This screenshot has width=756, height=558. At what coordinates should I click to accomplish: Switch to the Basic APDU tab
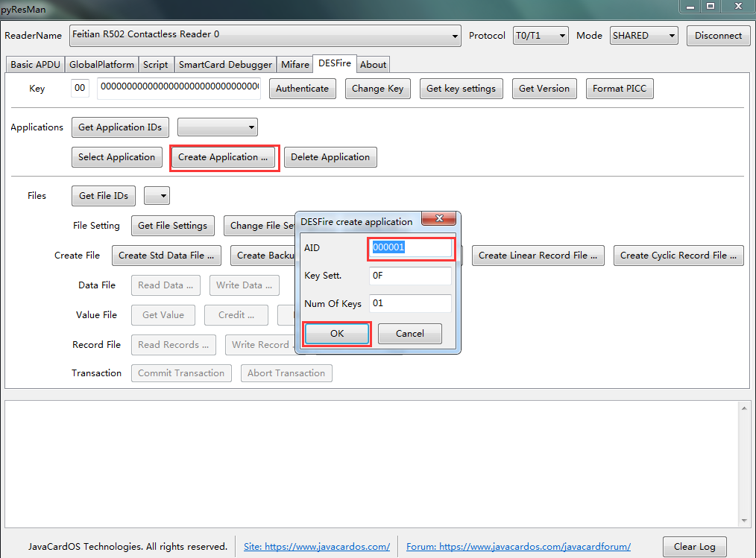tap(35, 65)
